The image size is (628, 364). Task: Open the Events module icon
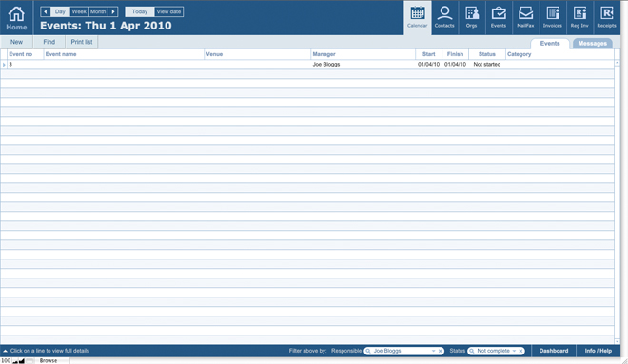point(499,18)
